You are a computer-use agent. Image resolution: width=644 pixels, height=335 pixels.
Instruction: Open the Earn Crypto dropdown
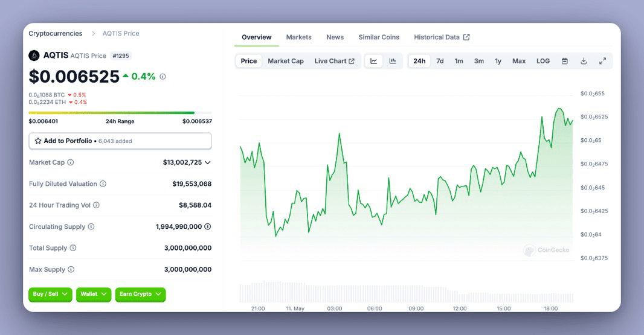click(x=141, y=295)
